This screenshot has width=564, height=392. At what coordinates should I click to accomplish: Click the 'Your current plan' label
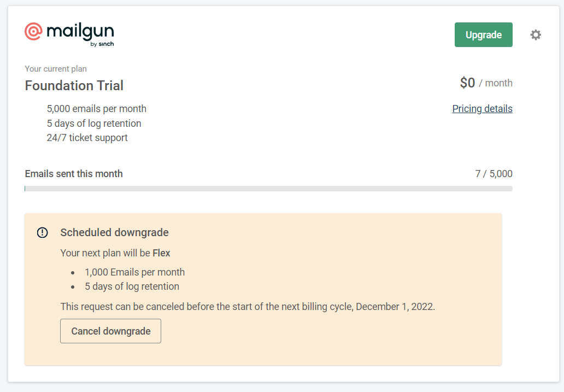pyautogui.click(x=56, y=69)
